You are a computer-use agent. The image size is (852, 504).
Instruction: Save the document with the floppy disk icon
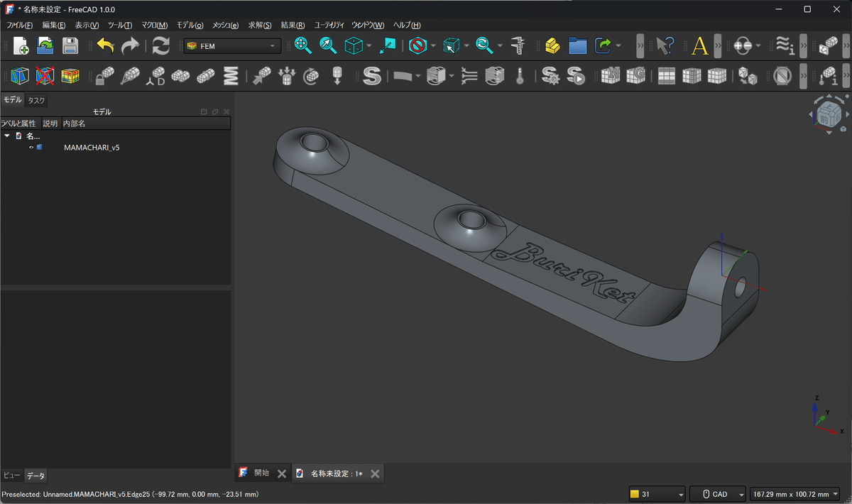coord(70,46)
